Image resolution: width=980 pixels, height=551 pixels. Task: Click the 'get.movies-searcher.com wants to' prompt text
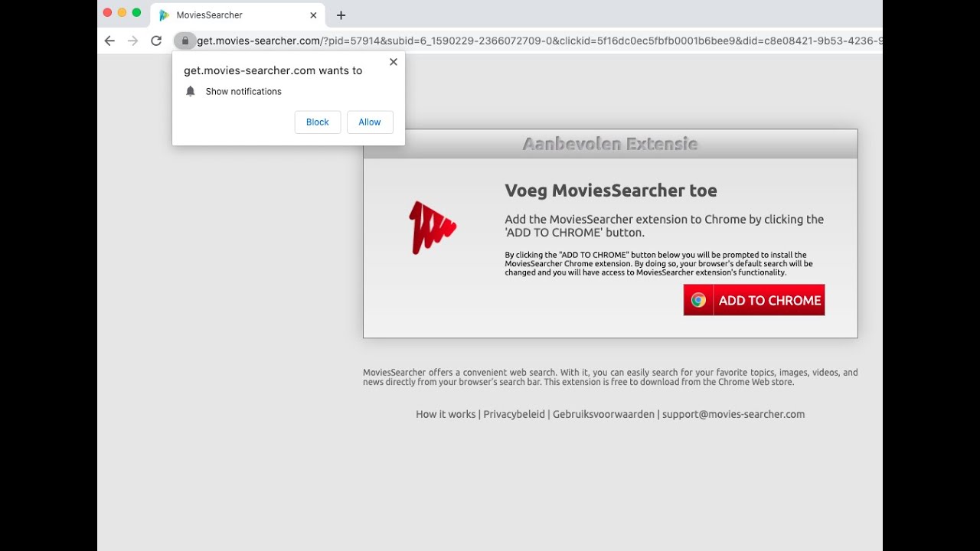click(x=273, y=70)
